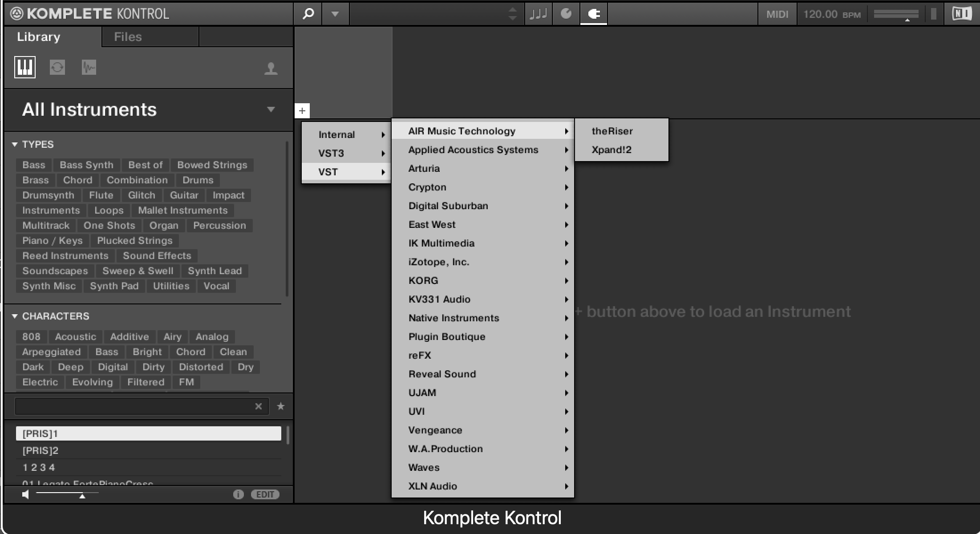Viewport: 980px width, 534px height.
Task: Adjust the preview volume slider
Action: click(x=82, y=495)
